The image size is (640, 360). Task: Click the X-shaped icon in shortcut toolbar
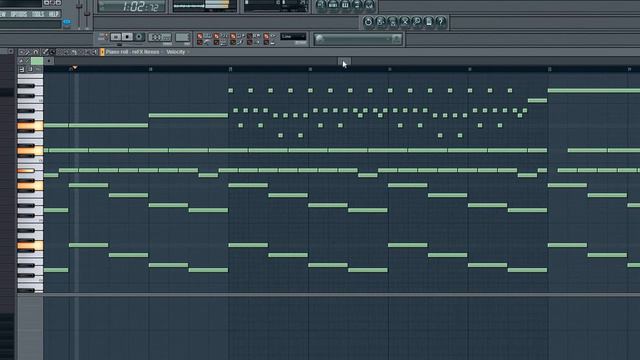[404, 22]
